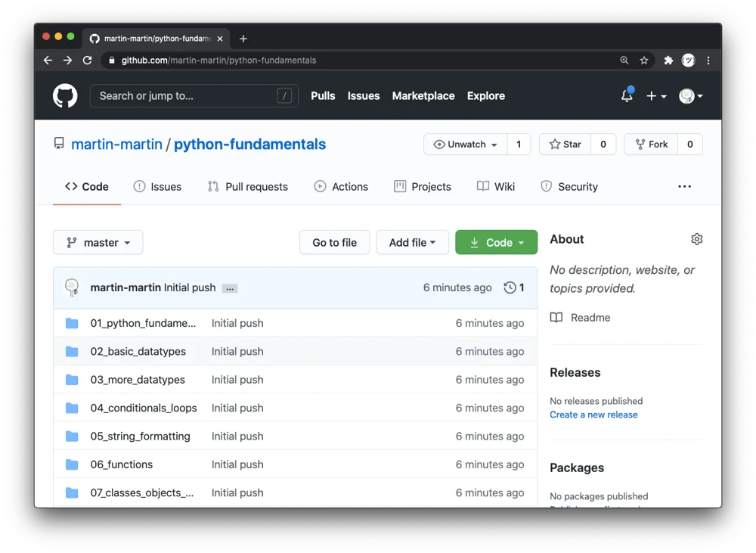Open the Chrome three-dot menu

click(708, 61)
